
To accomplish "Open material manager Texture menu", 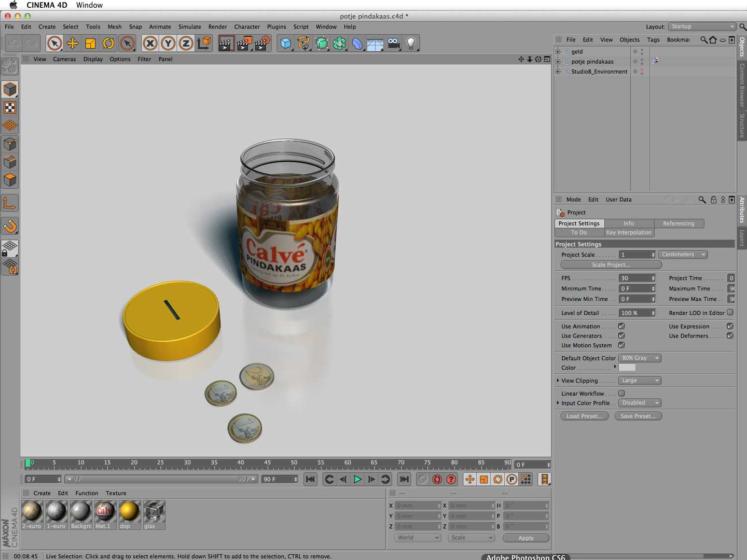I will pos(116,493).
